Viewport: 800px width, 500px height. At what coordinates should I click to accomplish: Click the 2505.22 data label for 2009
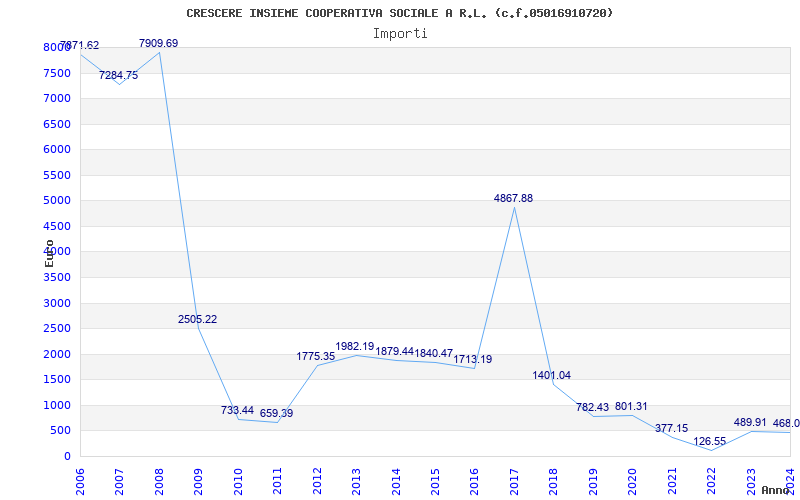click(x=197, y=319)
